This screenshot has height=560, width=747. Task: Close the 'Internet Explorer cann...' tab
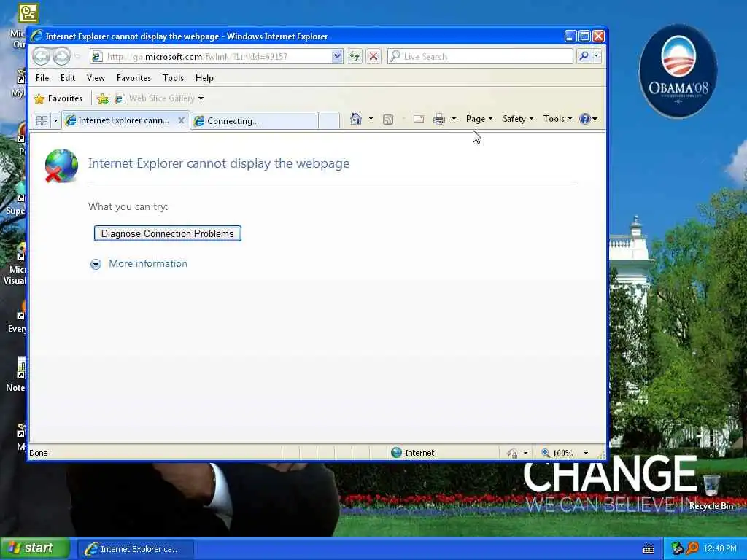point(181,120)
